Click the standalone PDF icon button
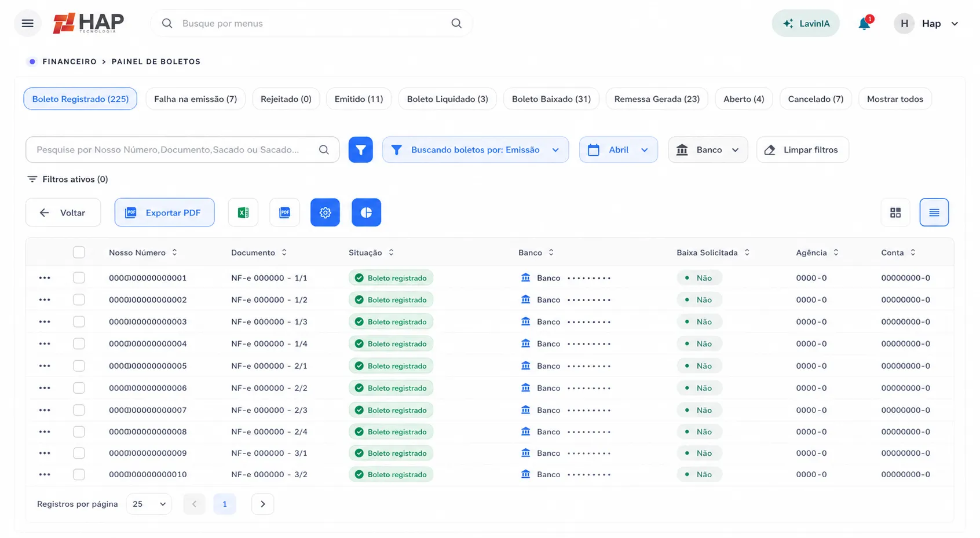980x538 pixels. coord(285,213)
